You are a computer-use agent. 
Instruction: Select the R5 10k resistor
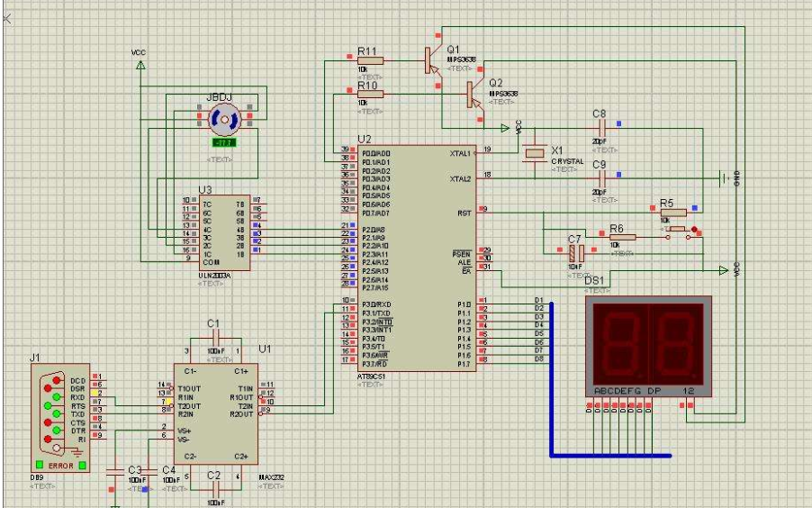(x=672, y=213)
